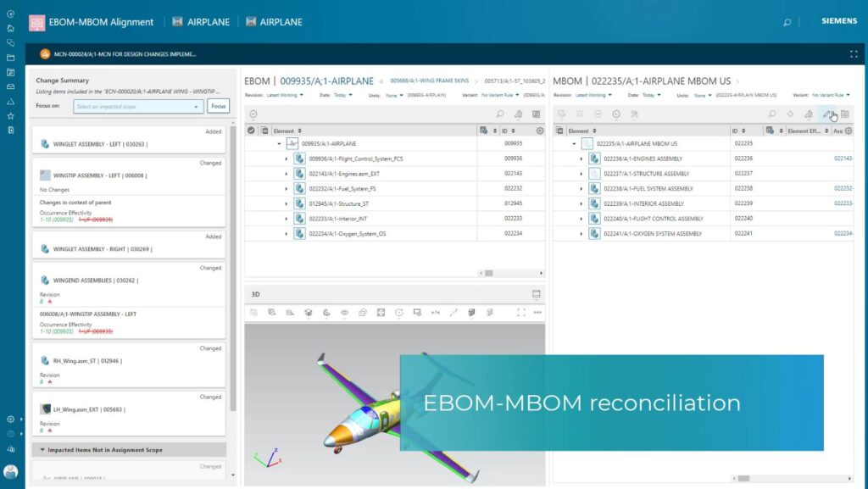Toggle the check-circle column header in EBOM table
The width and height of the screenshot is (868, 489).
click(x=251, y=131)
